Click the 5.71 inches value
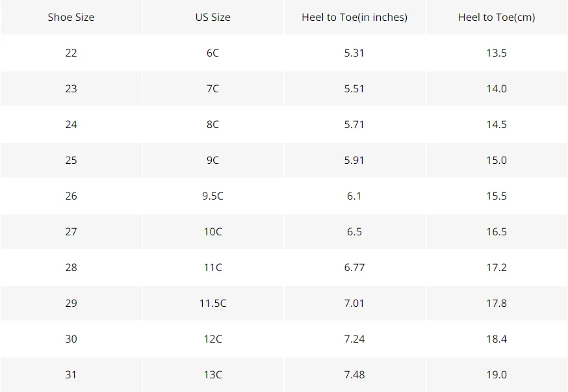The width and height of the screenshot is (568, 392). point(354,124)
